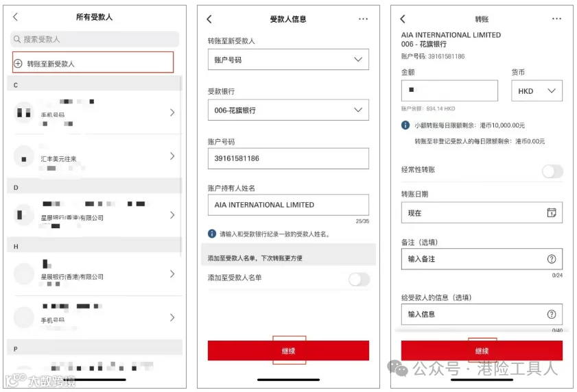
Task: Open calendar icon in 转账日期 field
Action: click(x=551, y=212)
